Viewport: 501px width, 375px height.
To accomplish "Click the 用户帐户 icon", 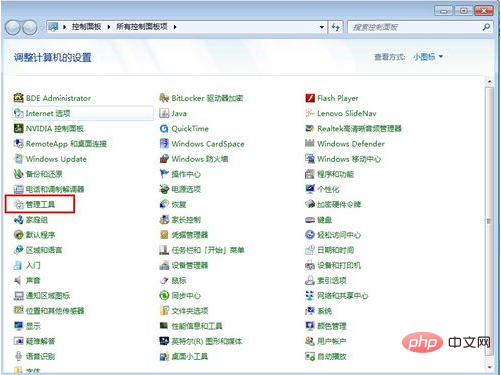I will pyautogui.click(x=310, y=341).
